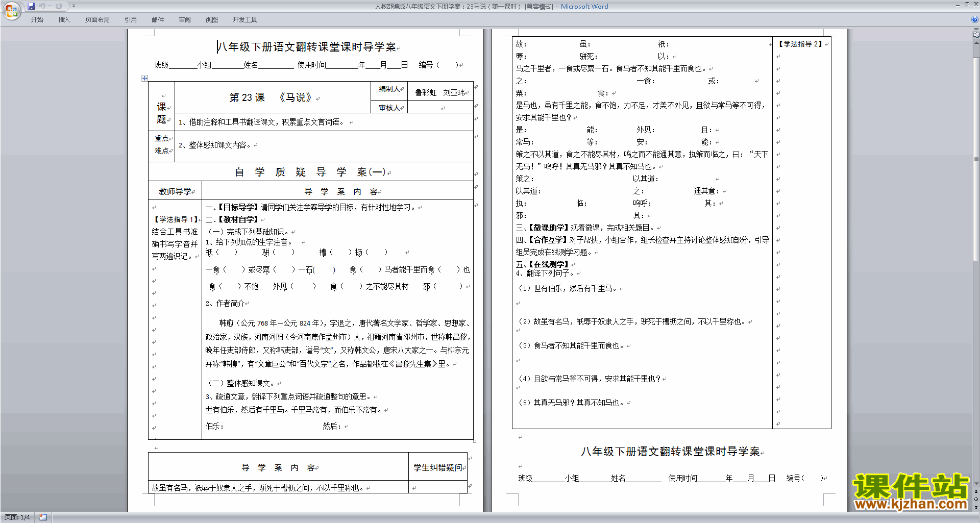Click the 二.【教材自学】 heading

click(233, 219)
